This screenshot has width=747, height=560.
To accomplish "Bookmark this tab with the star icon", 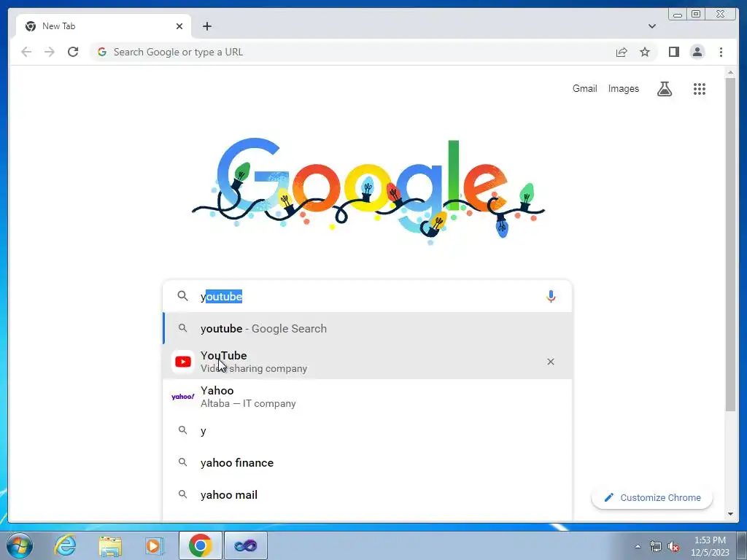I will (645, 52).
